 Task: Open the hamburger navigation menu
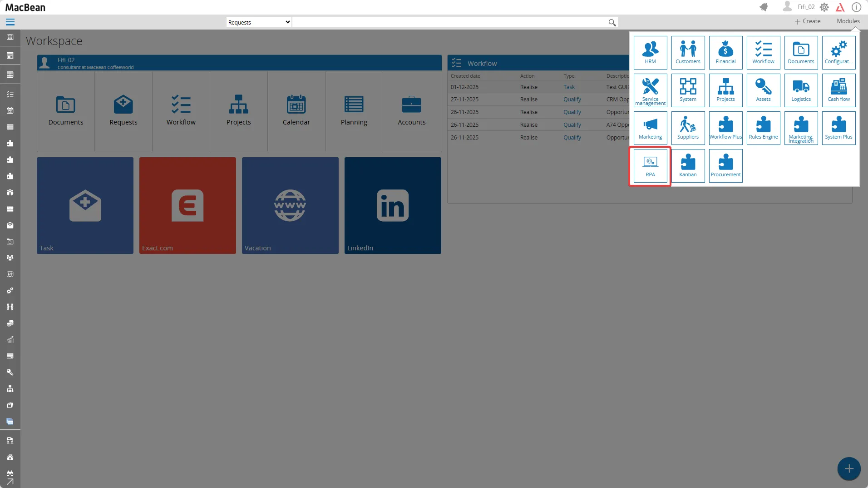(x=10, y=22)
